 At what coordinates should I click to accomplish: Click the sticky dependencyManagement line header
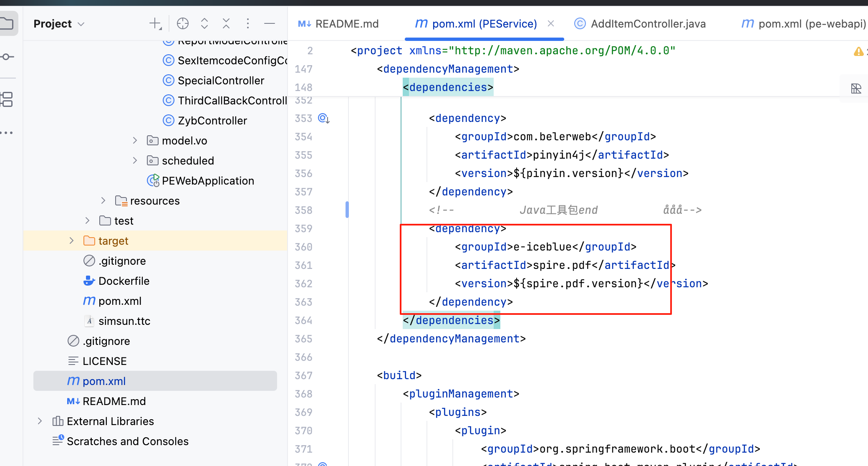448,69
